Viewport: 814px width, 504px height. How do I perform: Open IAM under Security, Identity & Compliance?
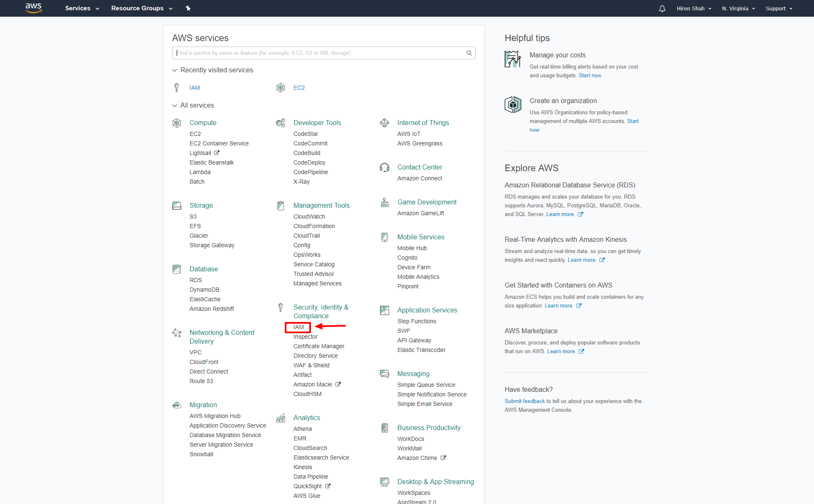click(298, 327)
